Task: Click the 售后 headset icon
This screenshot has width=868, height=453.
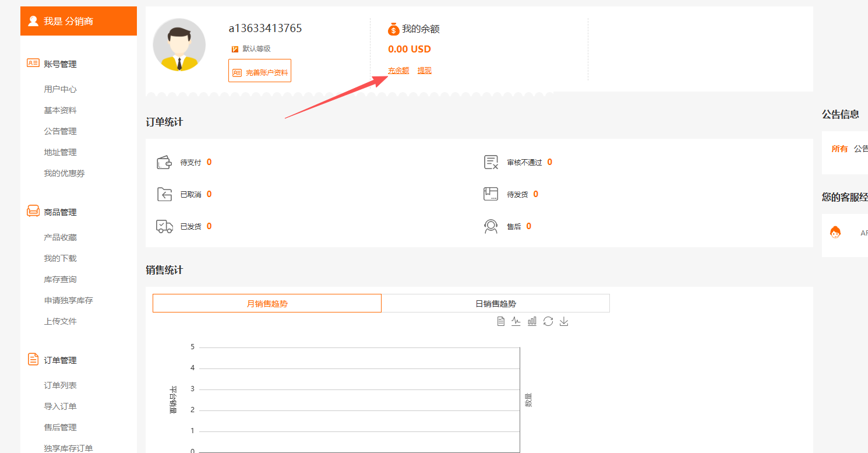Action: click(x=491, y=226)
